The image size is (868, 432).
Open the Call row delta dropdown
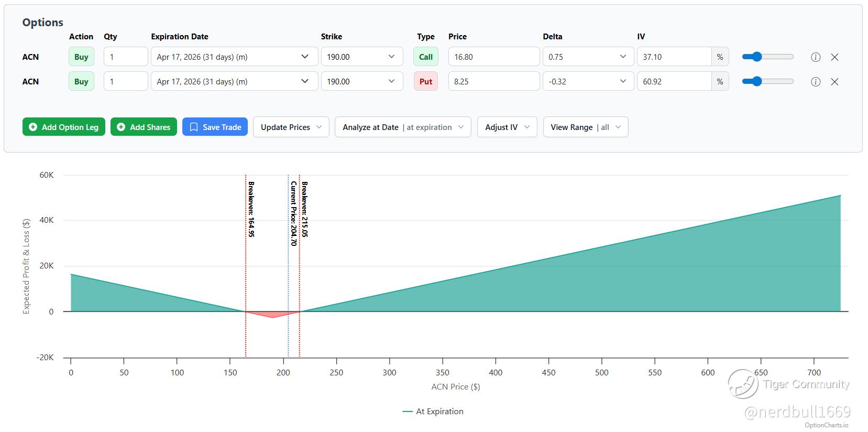point(587,57)
